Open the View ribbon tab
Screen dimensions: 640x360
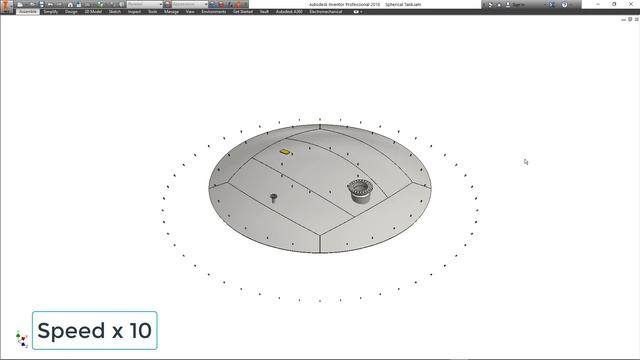[x=190, y=12]
